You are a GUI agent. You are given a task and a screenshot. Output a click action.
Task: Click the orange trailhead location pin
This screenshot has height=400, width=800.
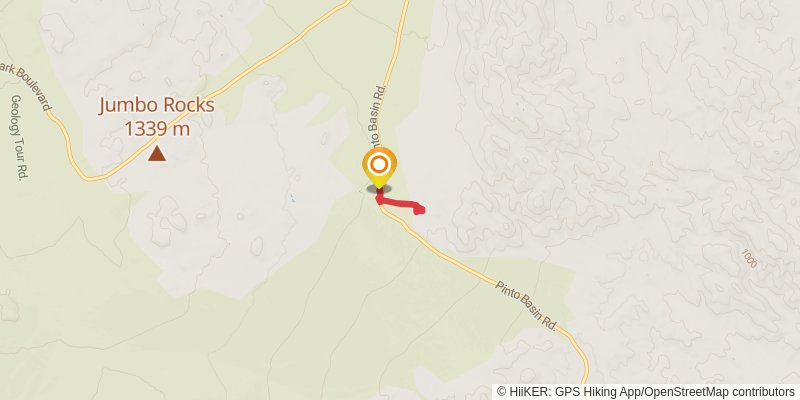[379, 168]
